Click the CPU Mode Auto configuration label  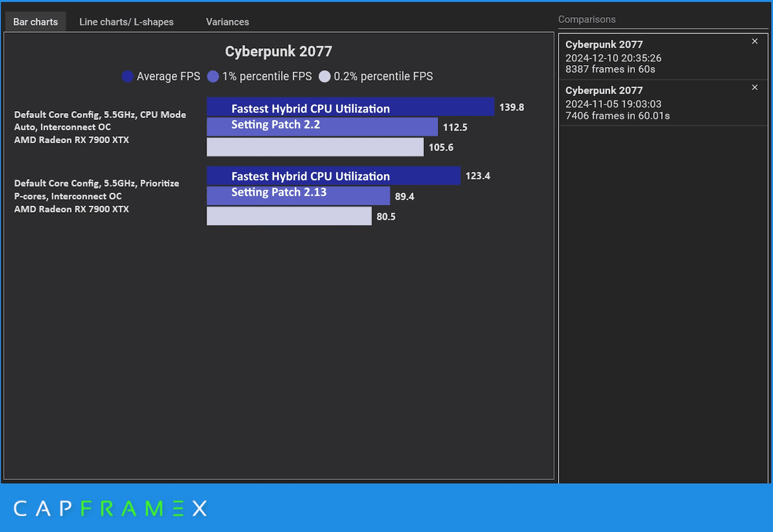click(x=100, y=127)
